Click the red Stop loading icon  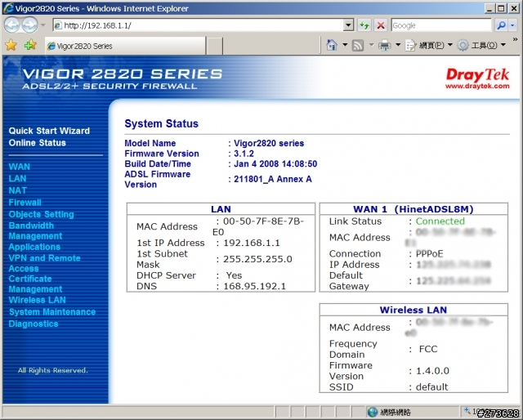pos(381,25)
